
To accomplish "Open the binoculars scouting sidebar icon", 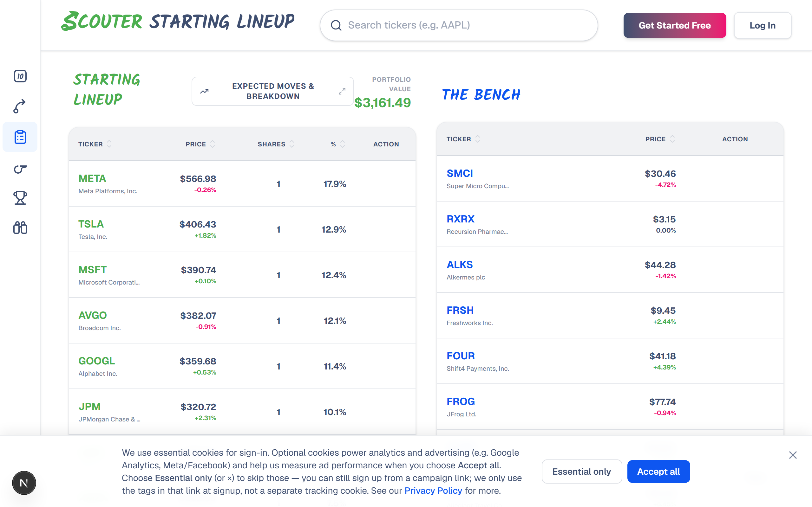I will 20,228.
